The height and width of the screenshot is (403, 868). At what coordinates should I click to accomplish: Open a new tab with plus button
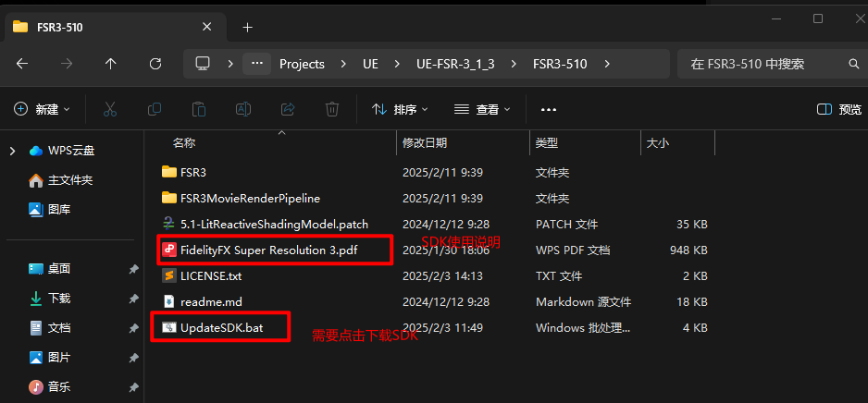click(247, 27)
